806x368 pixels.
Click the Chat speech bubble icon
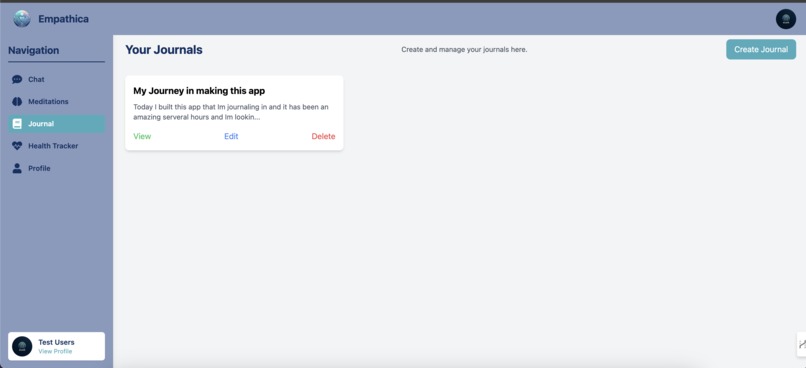coord(17,79)
